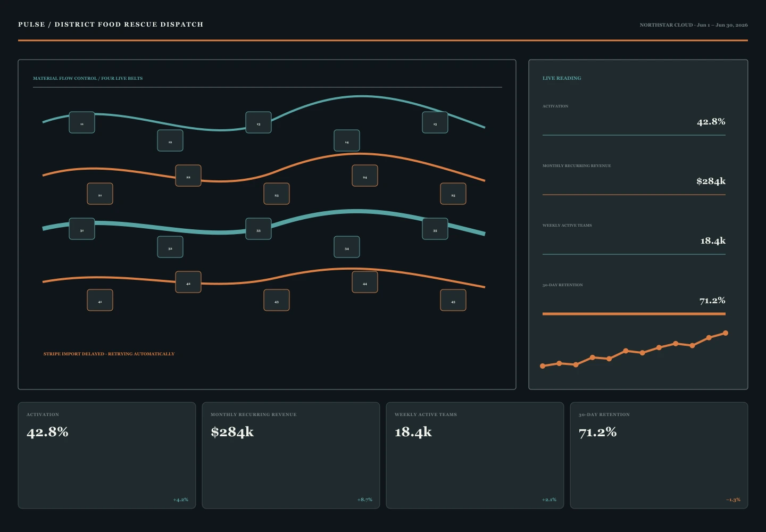Select belt node 25

(x=453, y=194)
